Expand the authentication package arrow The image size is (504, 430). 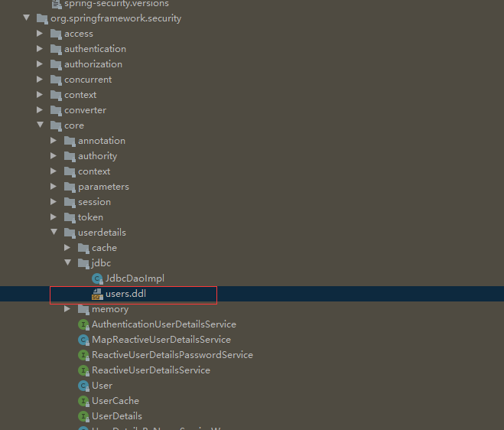tap(40, 48)
